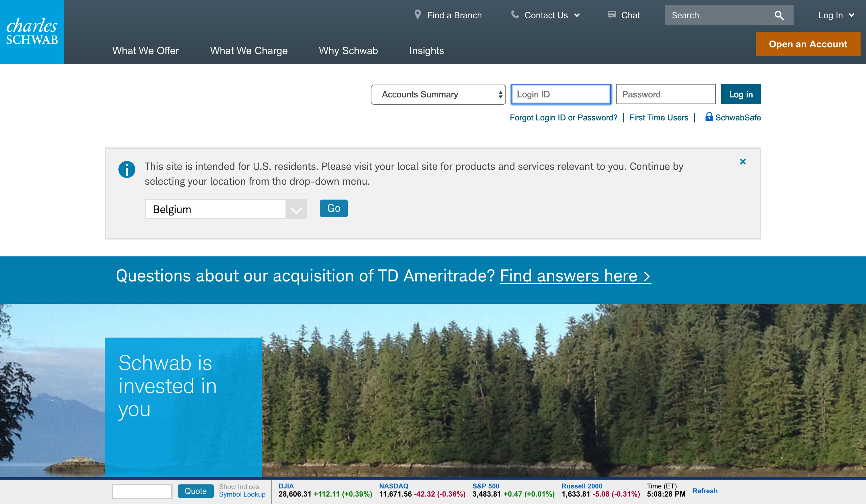Follow the Find answers here link

(575, 276)
